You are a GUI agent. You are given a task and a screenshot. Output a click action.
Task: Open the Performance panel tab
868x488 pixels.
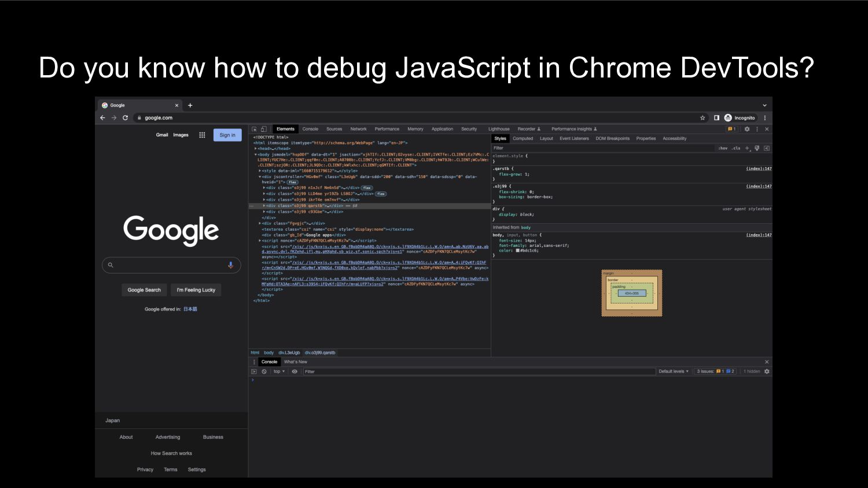(x=387, y=129)
